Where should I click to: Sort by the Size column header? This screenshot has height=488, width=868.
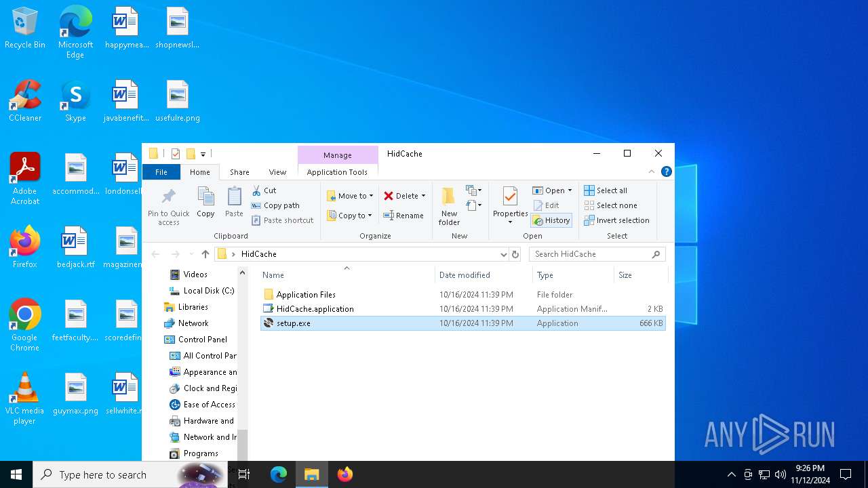[640, 274]
